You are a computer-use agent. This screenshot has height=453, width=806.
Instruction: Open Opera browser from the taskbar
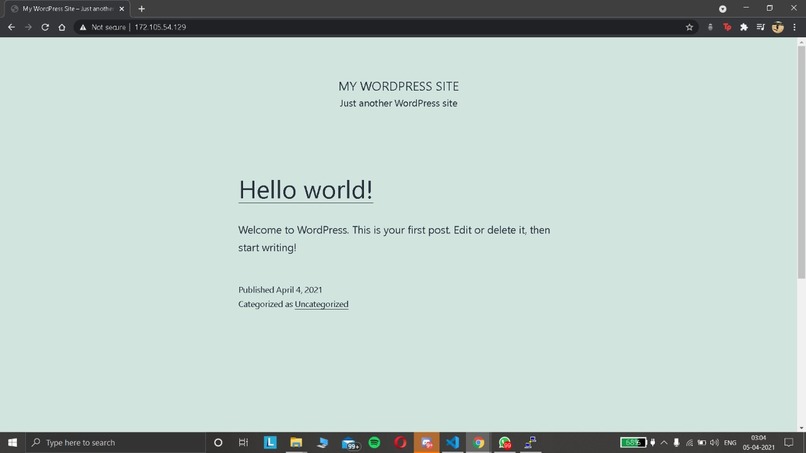pyautogui.click(x=400, y=443)
